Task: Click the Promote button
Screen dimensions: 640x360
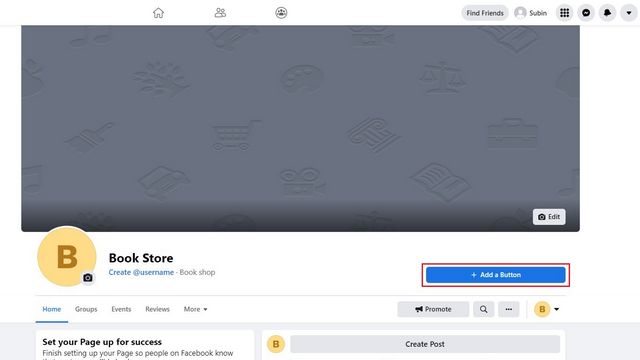Action: pos(433,309)
